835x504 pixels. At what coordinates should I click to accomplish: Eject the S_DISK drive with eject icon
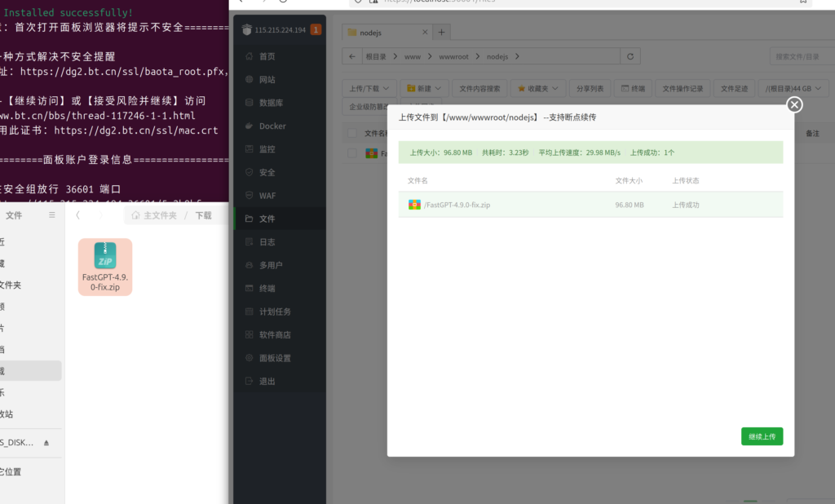click(46, 443)
